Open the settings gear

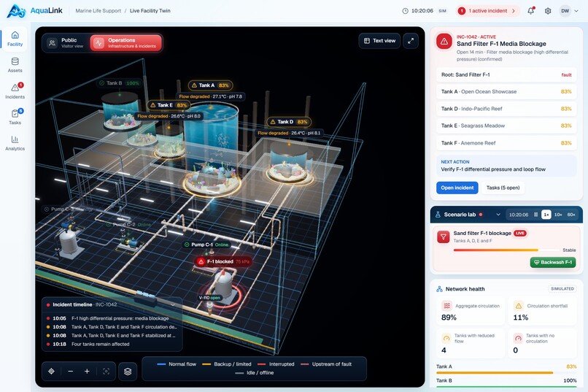coord(548,11)
